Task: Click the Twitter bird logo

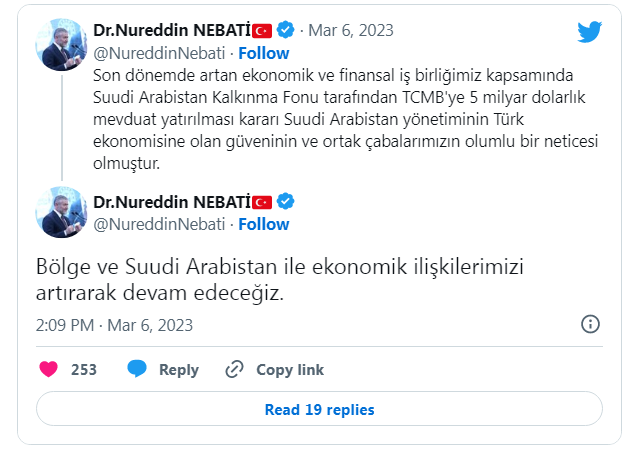Action: coord(590,32)
